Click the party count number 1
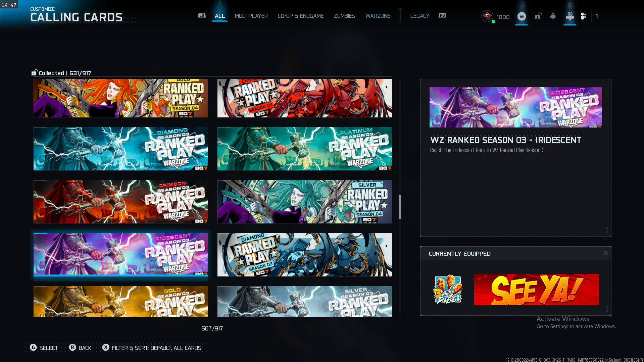This screenshot has height=362, width=644. click(x=597, y=16)
